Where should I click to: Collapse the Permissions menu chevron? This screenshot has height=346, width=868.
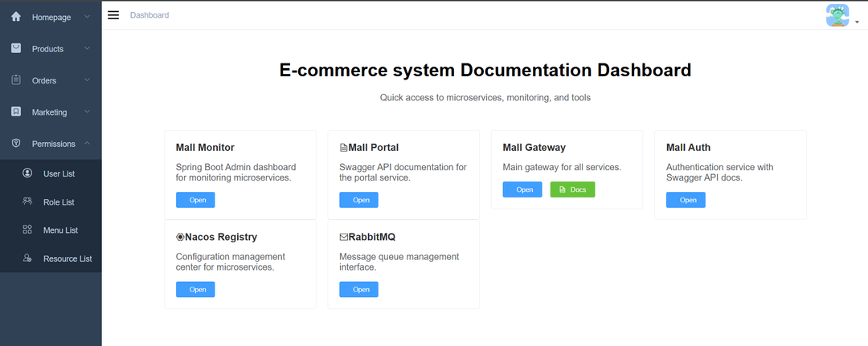point(87,144)
